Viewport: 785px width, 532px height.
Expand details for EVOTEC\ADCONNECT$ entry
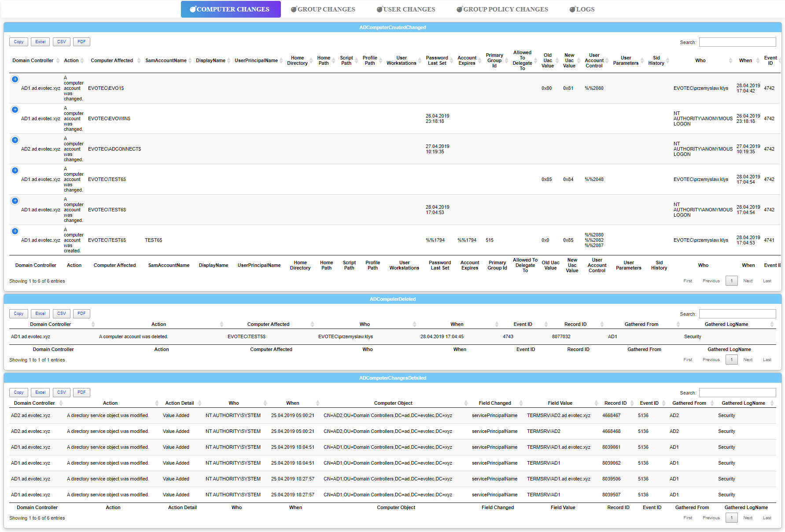(x=15, y=140)
